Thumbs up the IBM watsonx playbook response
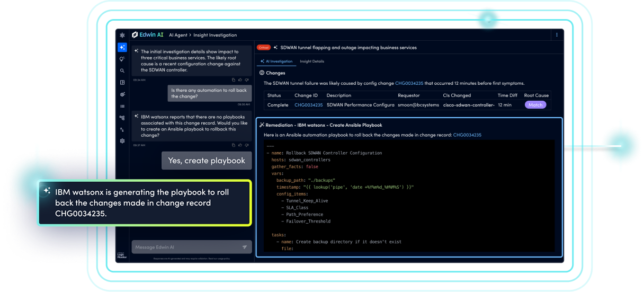This screenshot has height=292, width=644. pos(240,145)
